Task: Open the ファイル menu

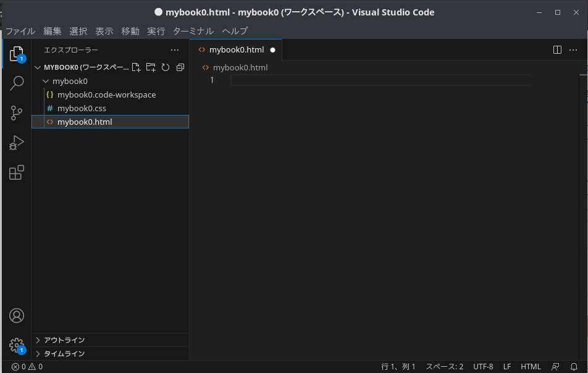Action: tap(20, 31)
